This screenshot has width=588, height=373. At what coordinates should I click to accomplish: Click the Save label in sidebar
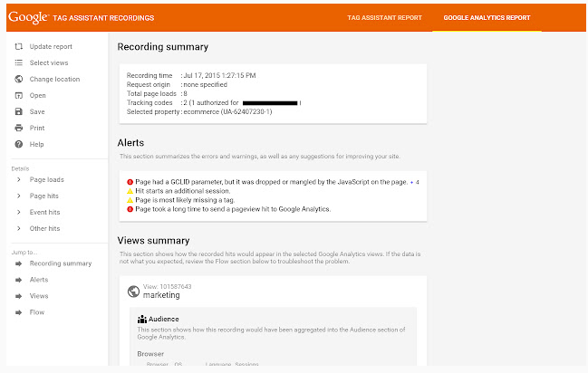[x=37, y=111]
